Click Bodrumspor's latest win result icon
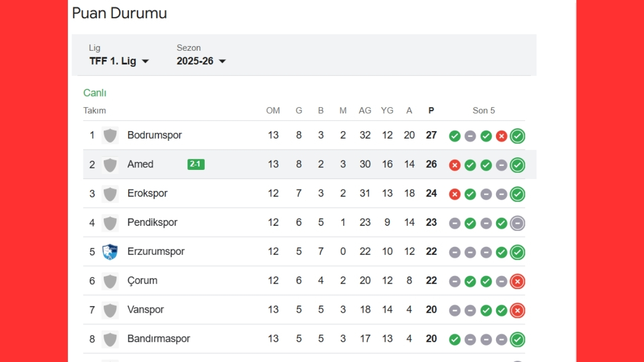The height and width of the screenshot is (362, 644). (x=517, y=136)
